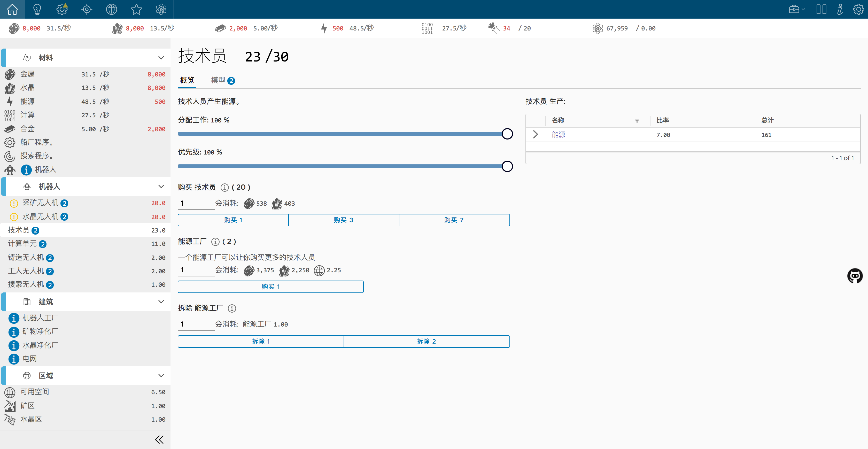
Task: Sort by the 比率 column header
Action: pyautogui.click(x=662, y=120)
